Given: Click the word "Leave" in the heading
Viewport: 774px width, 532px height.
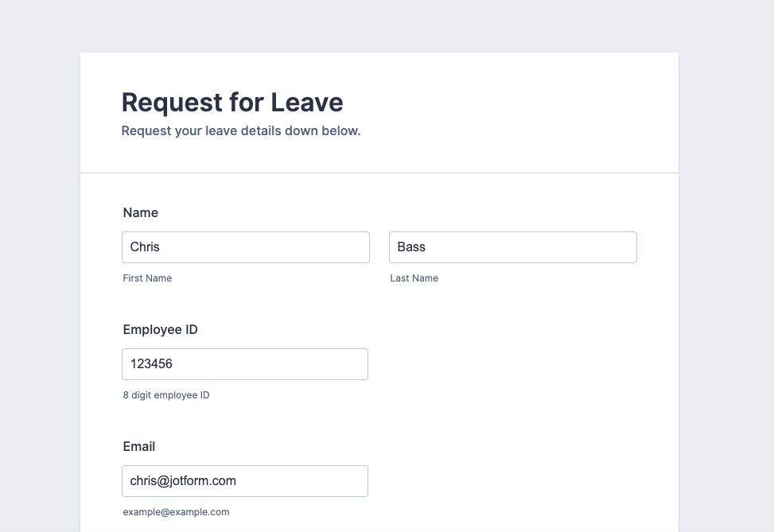Looking at the screenshot, I should pyautogui.click(x=307, y=103).
